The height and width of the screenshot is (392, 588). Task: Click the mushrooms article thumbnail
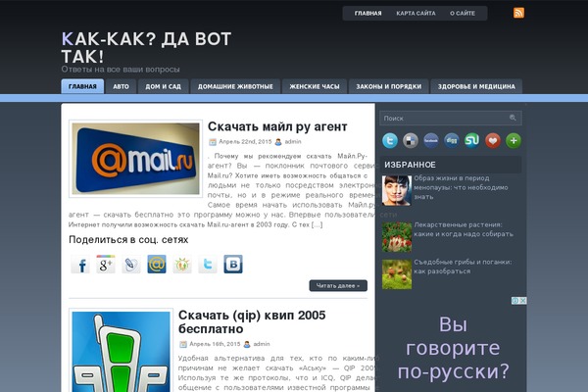click(397, 274)
